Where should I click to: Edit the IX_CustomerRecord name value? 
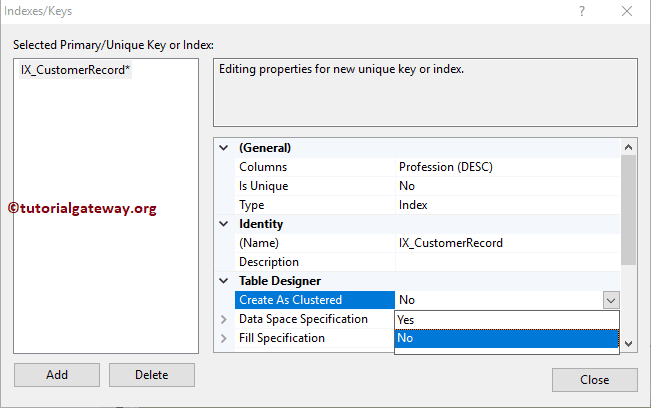click(450, 243)
